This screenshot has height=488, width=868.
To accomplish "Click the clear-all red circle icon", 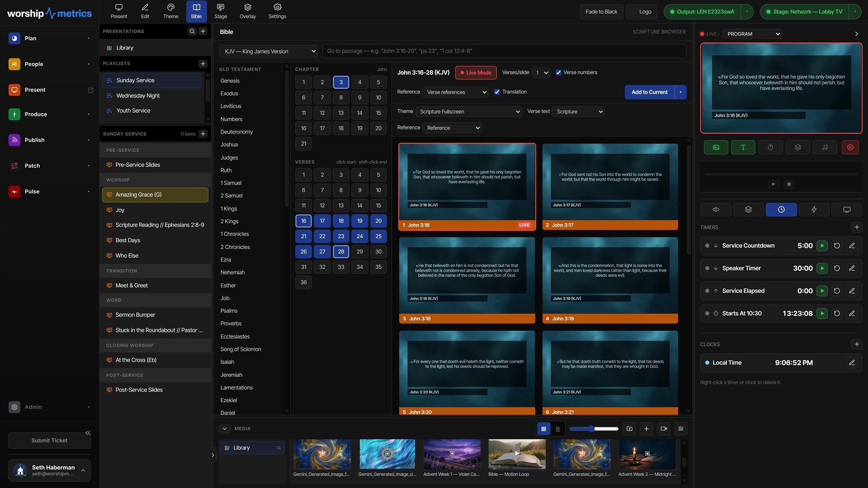I will point(850,147).
